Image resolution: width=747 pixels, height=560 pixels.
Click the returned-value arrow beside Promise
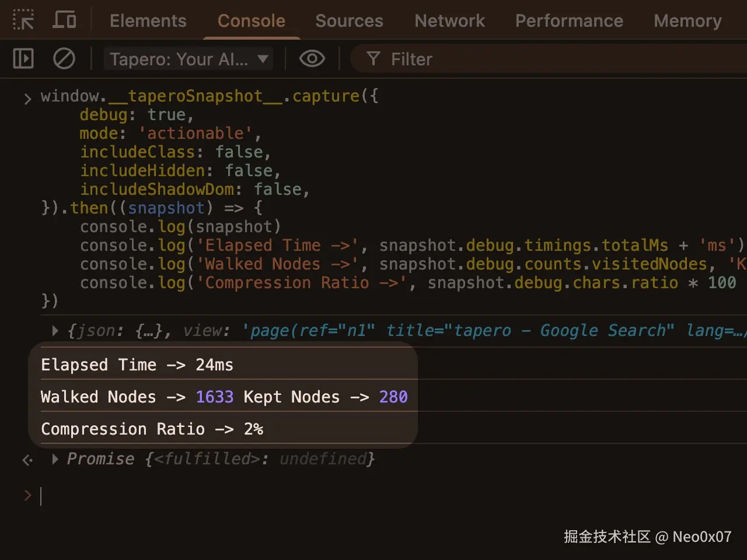tap(27, 460)
